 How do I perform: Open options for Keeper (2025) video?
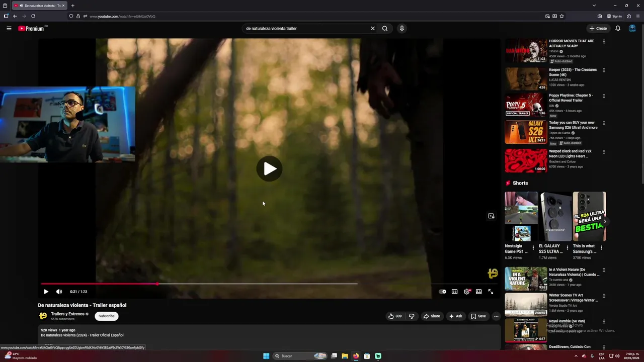pos(604,70)
